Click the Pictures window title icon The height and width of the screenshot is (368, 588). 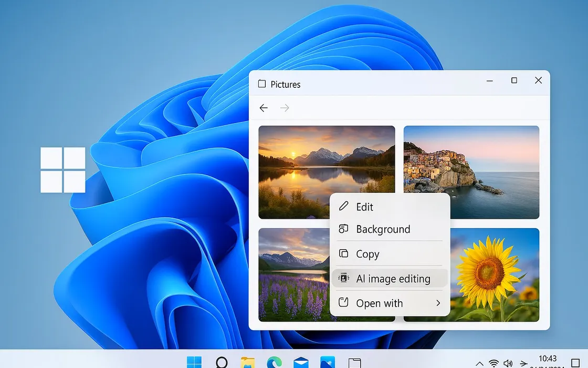262,84
